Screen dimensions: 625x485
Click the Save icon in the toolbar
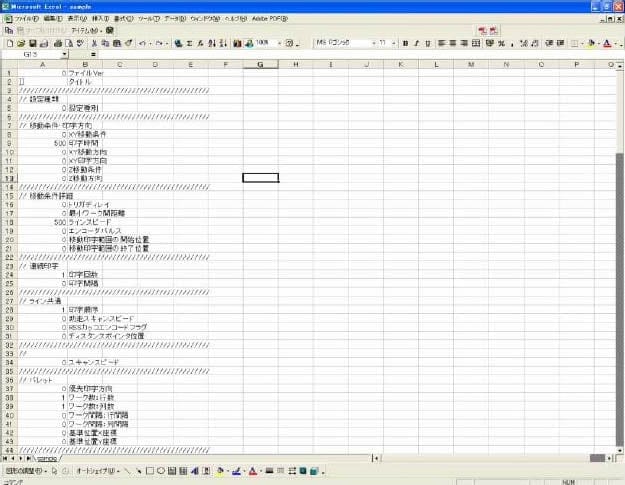(30, 44)
